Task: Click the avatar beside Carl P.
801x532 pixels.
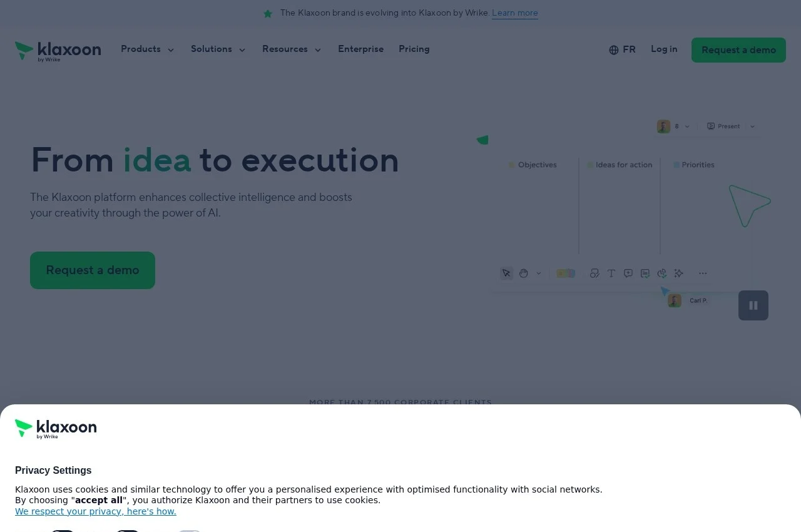Action: [675, 300]
